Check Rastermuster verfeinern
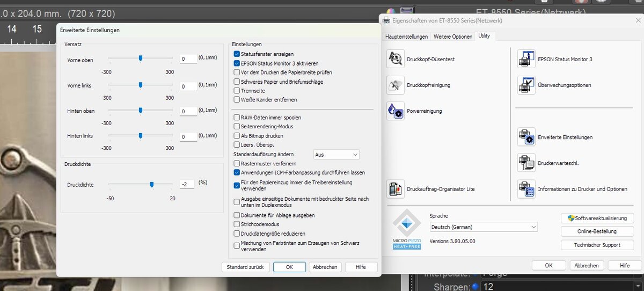Screen dimensions: 644x291 tap(237, 163)
